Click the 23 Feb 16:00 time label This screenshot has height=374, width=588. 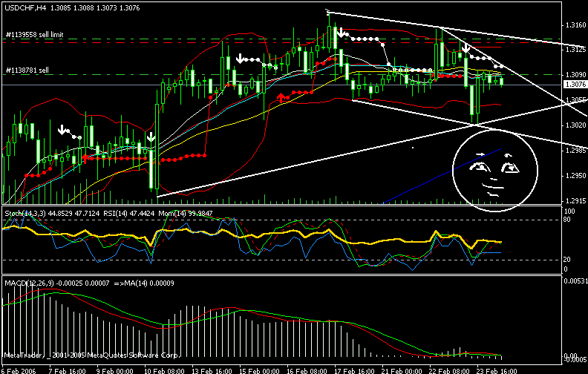pos(497,371)
